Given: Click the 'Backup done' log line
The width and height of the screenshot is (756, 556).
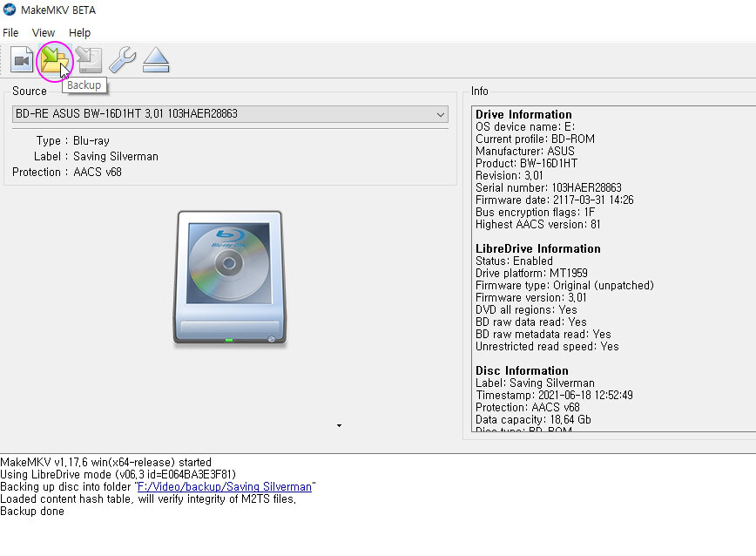Looking at the screenshot, I should click(x=32, y=512).
